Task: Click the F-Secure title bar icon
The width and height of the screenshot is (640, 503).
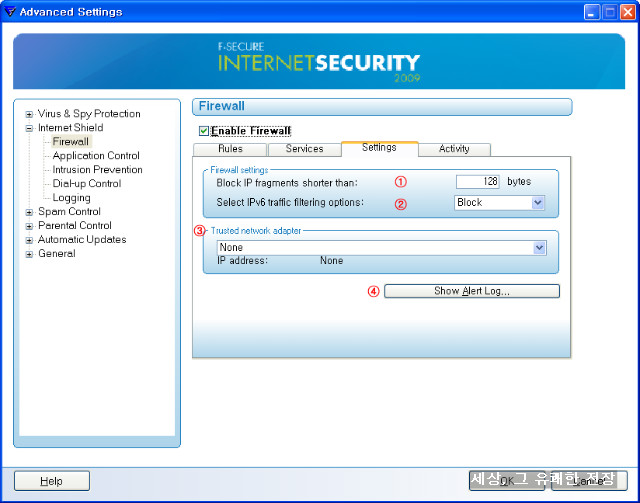Action: tap(10, 12)
